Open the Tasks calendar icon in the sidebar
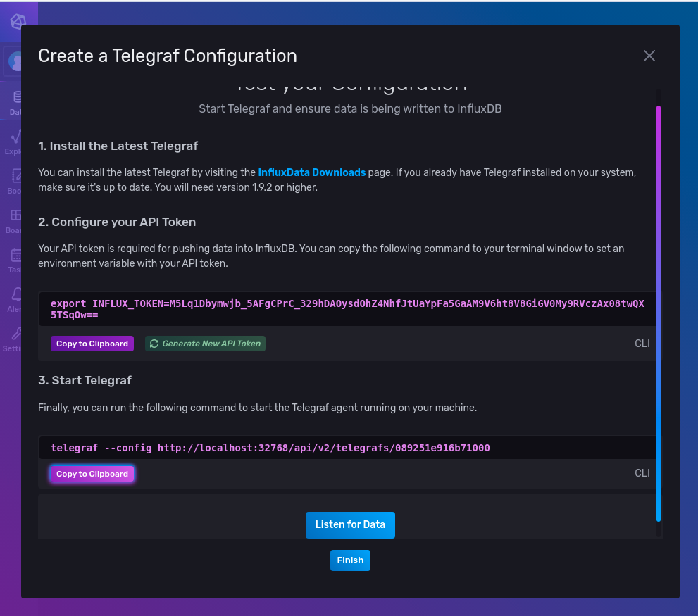698x616 pixels. [x=16, y=255]
